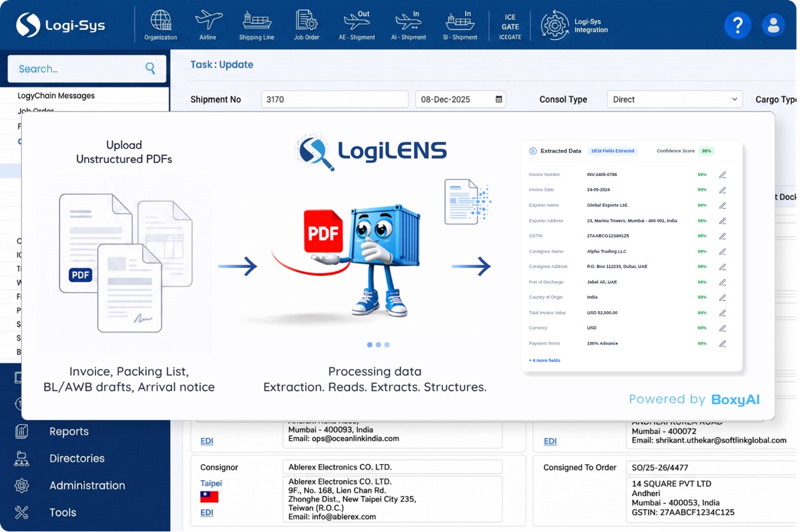The width and height of the screenshot is (800, 532).
Task: Open the ICEGATE module
Action: pyautogui.click(x=510, y=27)
